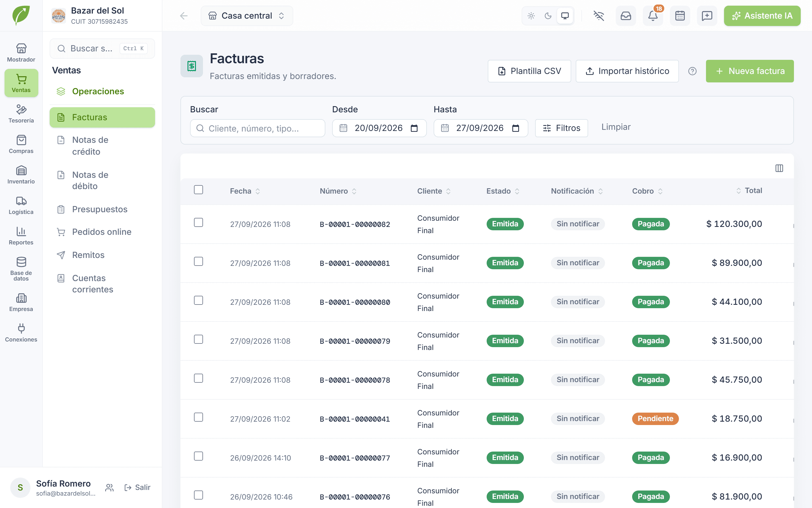Open the Casa central branch selector

pyautogui.click(x=247, y=16)
